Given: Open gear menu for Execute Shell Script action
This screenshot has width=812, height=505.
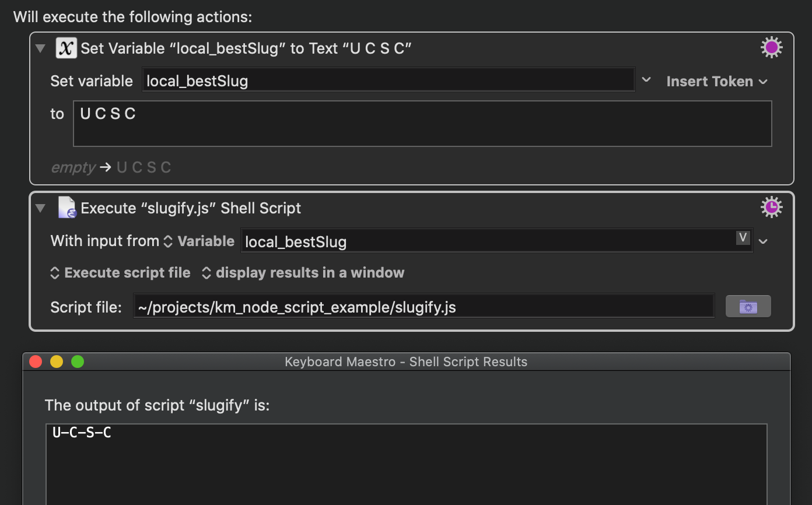Looking at the screenshot, I should point(771,207).
